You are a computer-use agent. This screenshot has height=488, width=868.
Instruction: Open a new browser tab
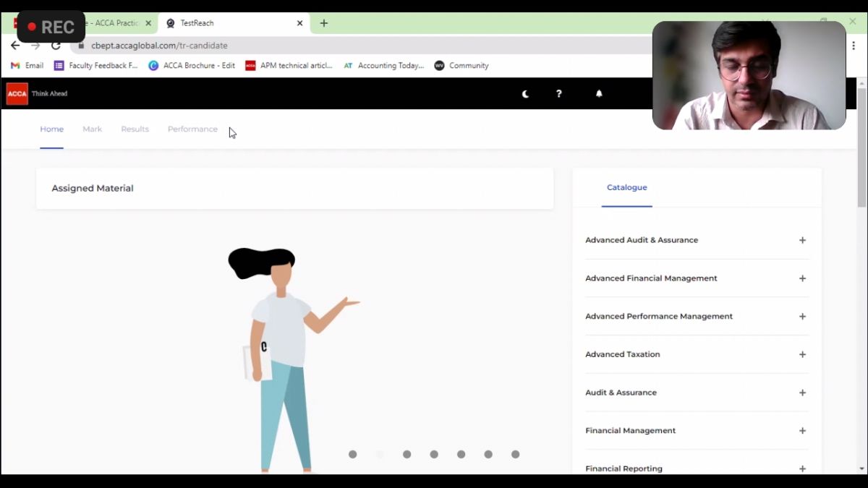click(323, 23)
